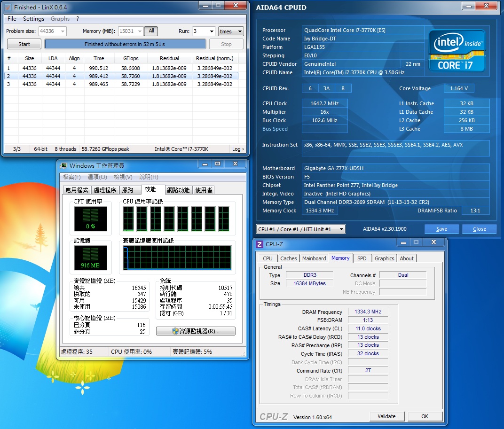Open the File menu in LinX

point(12,19)
